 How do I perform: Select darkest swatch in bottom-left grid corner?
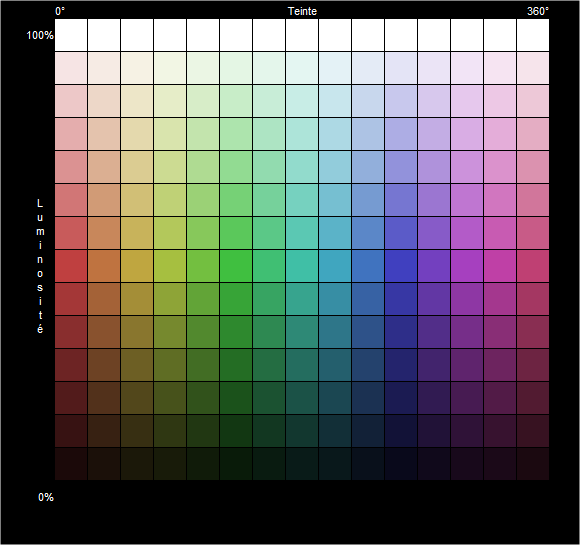point(71,464)
